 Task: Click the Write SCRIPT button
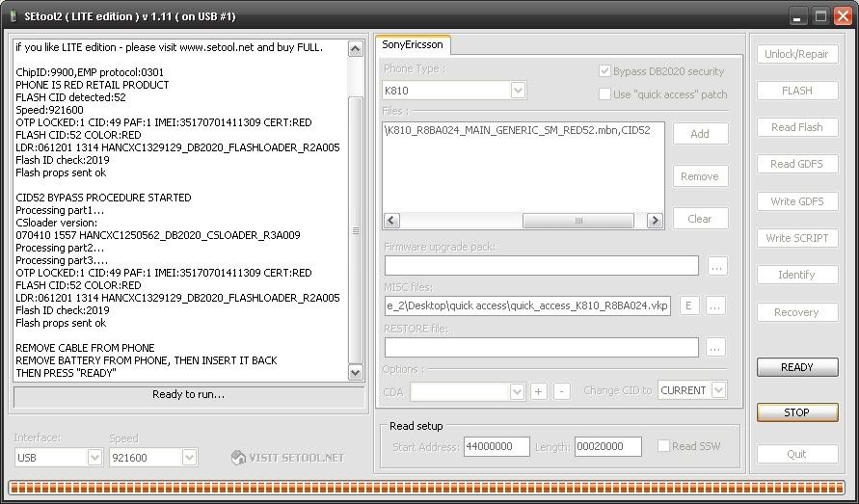pos(797,238)
